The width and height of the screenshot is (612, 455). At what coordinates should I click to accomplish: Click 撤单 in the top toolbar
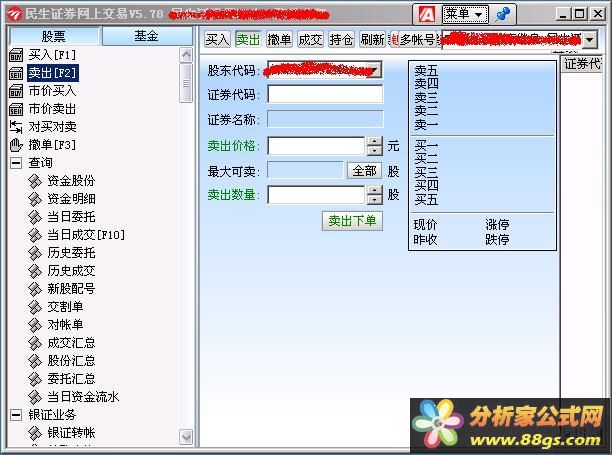click(x=279, y=39)
